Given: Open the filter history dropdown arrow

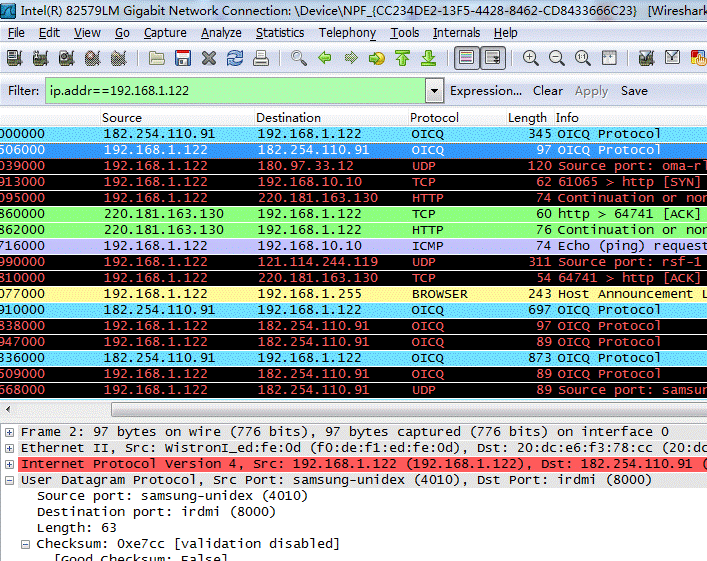Looking at the screenshot, I should (434, 91).
